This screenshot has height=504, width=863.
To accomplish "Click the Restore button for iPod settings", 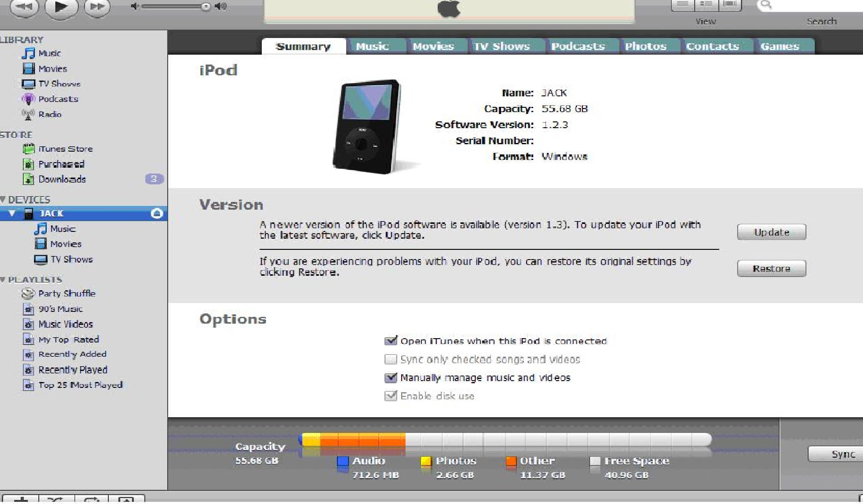I will pyautogui.click(x=772, y=268).
